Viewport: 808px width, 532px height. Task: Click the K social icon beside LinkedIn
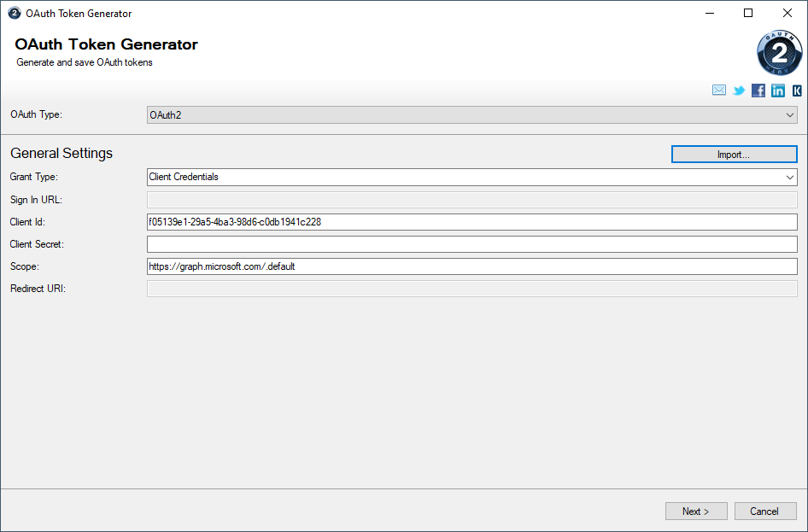pos(796,90)
